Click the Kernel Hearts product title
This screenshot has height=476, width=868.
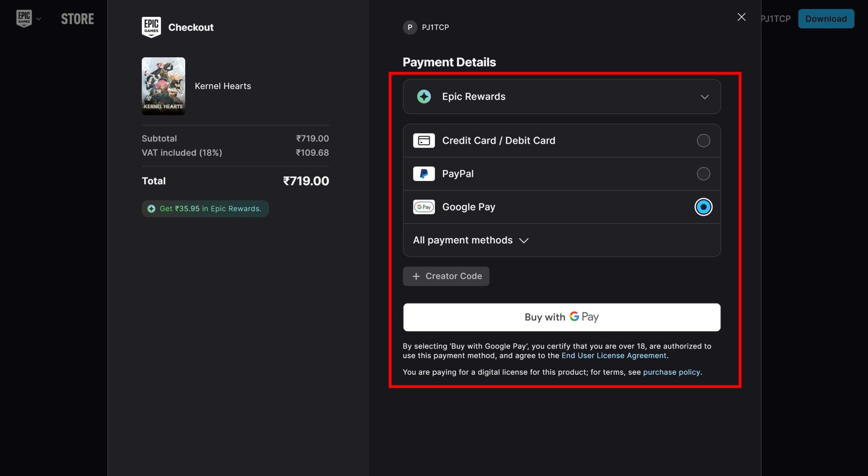point(223,86)
